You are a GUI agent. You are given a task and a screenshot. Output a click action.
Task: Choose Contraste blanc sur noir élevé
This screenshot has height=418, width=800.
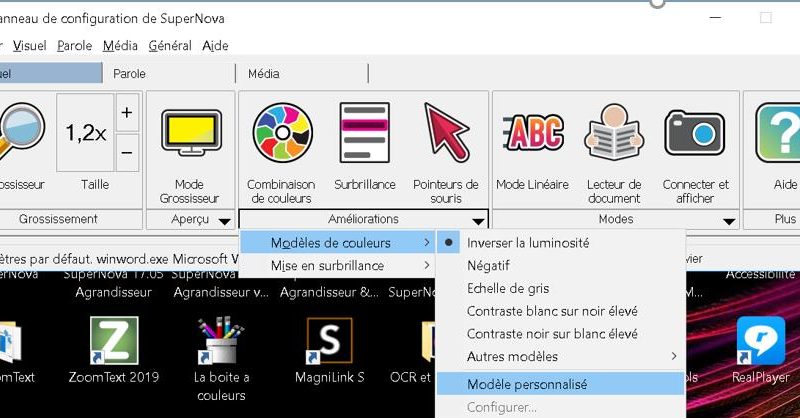click(560, 311)
